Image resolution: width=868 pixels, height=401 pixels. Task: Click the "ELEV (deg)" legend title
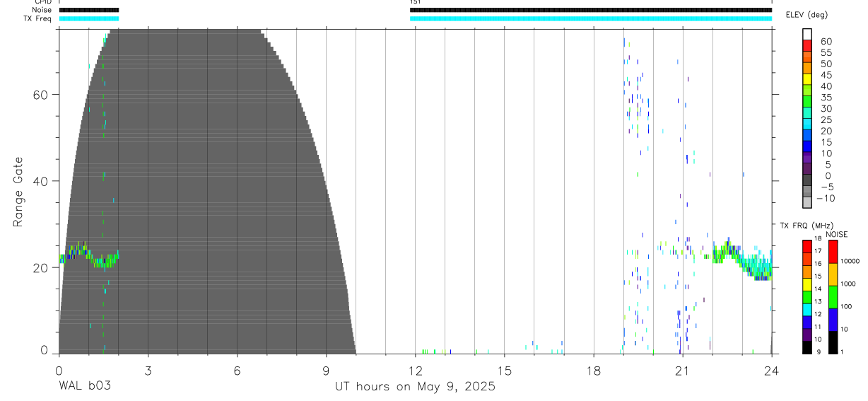(807, 14)
